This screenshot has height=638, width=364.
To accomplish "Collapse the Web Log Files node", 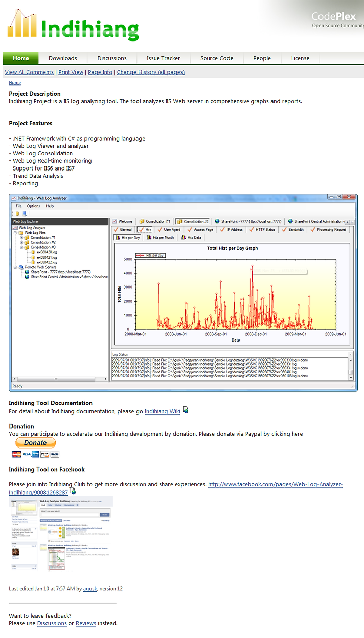I will (x=15, y=233).
